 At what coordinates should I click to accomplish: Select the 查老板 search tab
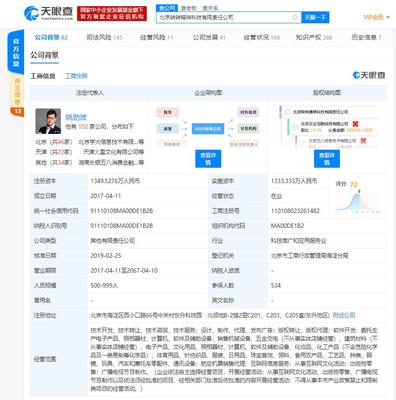[x=188, y=8]
